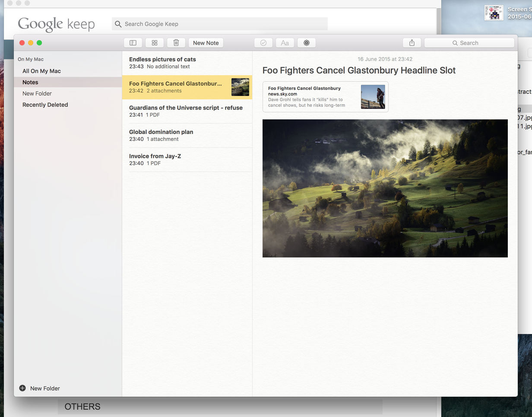This screenshot has width=532, height=417.
Task: Add a folder with plus New Folder button
Action: 40,388
